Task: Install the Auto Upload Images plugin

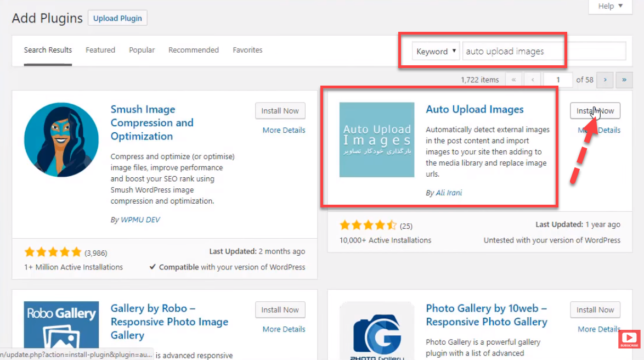Action: click(x=595, y=111)
